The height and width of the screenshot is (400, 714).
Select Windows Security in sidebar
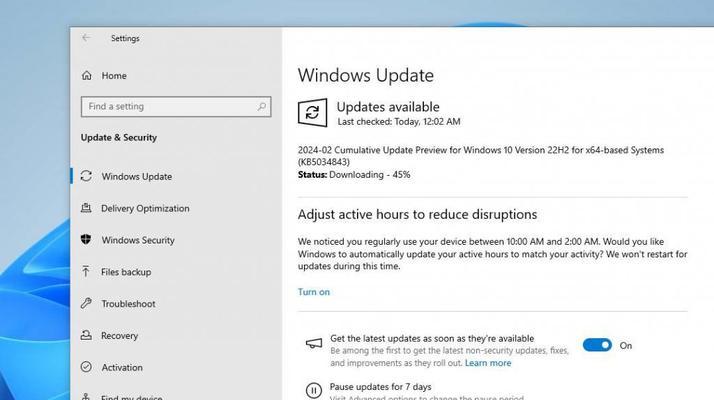138,240
